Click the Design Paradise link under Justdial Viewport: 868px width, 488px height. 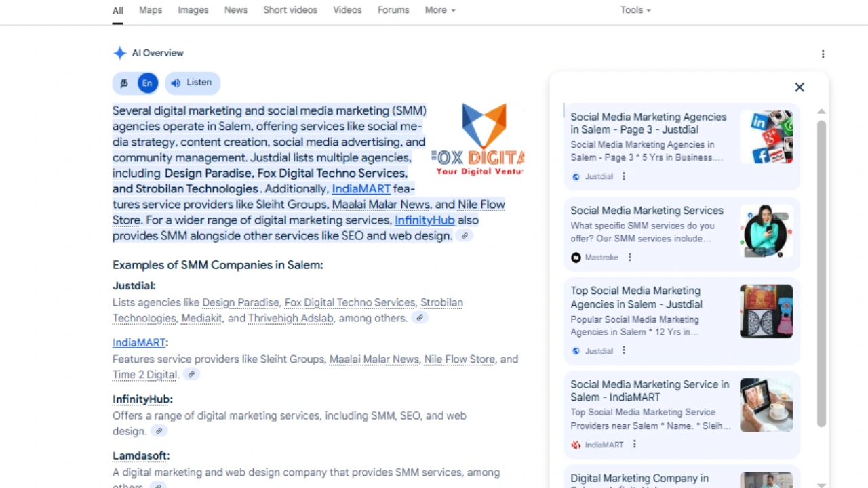click(x=241, y=302)
